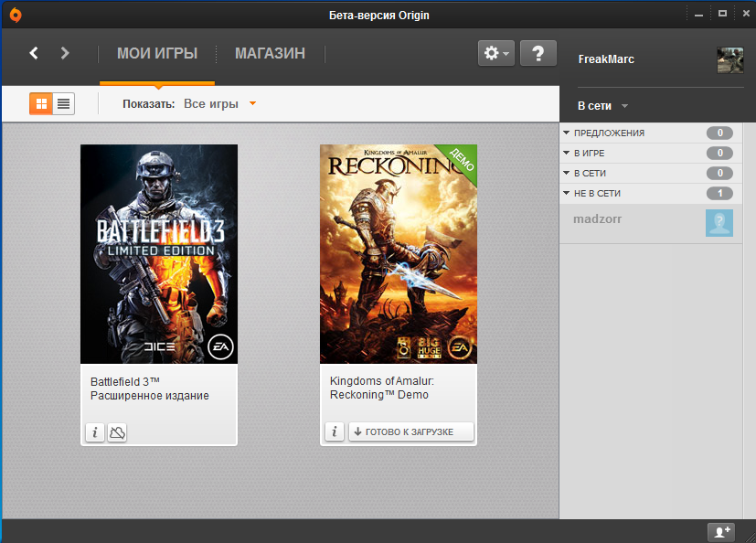Open the Kingdoms of Amalur Reckoning cover
This screenshot has width=756, height=543.
coord(399,254)
